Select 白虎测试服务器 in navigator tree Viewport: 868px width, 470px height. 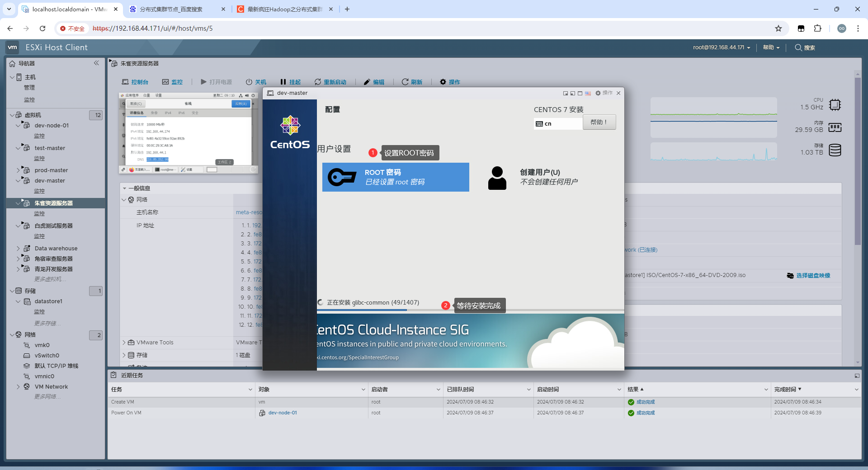53,226
